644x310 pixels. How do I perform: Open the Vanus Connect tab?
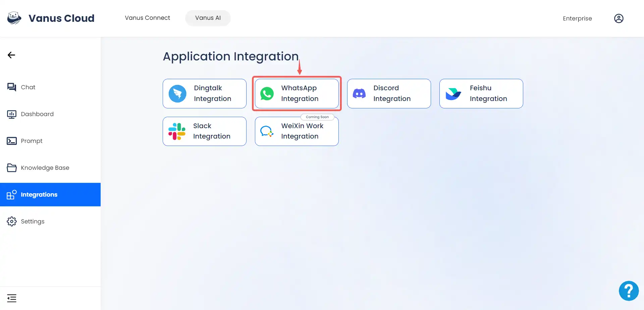pos(147,18)
